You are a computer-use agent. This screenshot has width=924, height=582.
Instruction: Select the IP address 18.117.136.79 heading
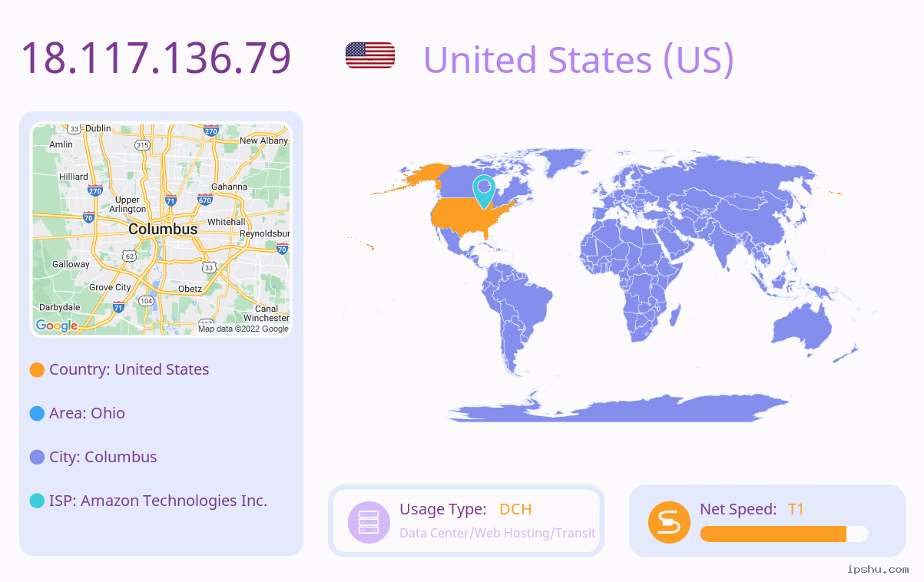coord(156,58)
